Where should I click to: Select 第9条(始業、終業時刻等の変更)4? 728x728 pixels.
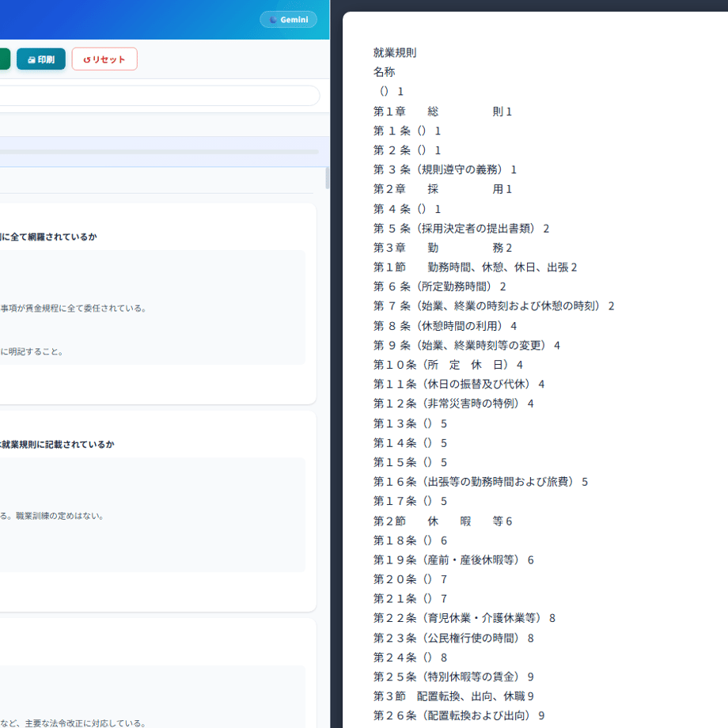tap(467, 346)
